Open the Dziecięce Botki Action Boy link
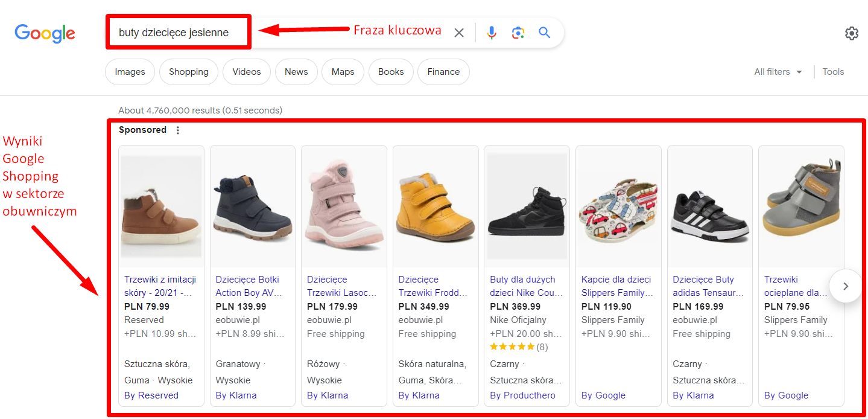Image resolution: width=868 pixels, height=419 pixels. click(248, 286)
